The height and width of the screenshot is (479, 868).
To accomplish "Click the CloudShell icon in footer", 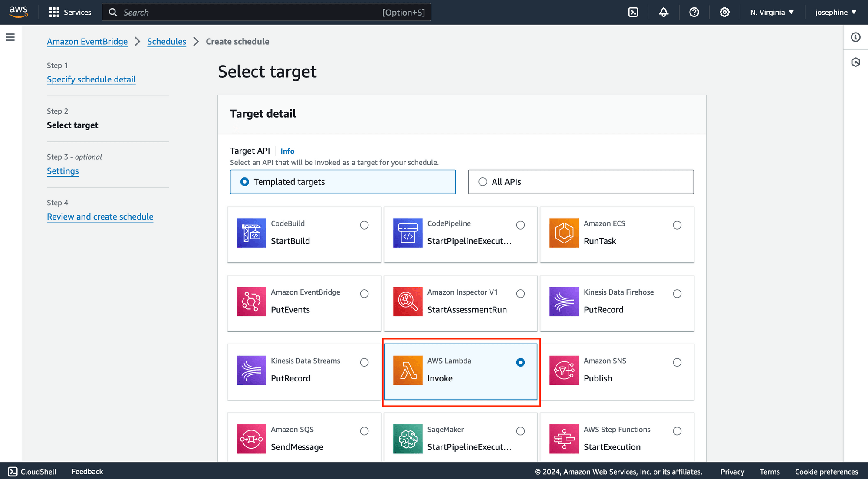I will click(13, 472).
